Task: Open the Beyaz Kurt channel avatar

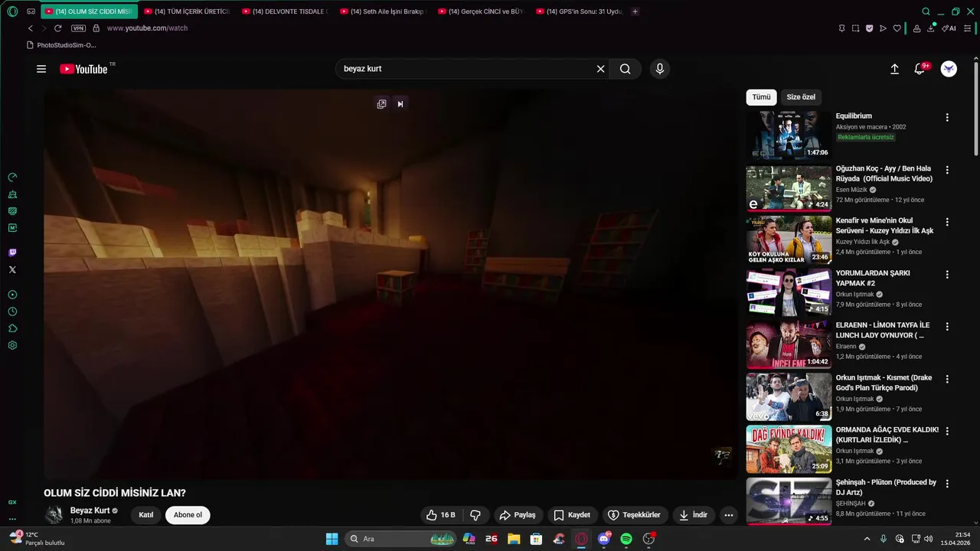Action: [54, 515]
